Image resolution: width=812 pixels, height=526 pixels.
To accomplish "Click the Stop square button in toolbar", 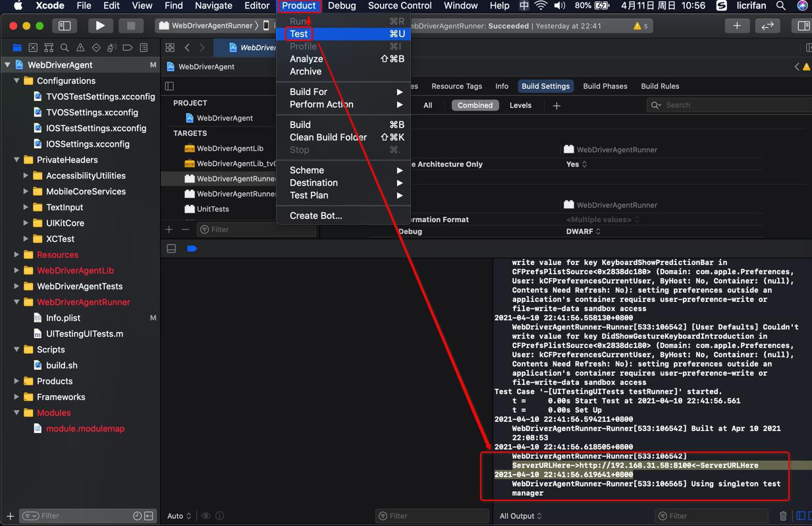I will [x=130, y=26].
